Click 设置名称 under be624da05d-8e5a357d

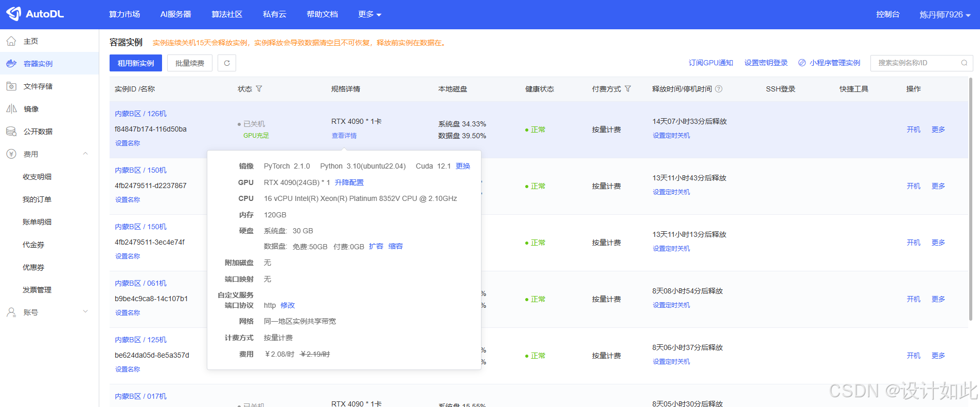point(128,369)
